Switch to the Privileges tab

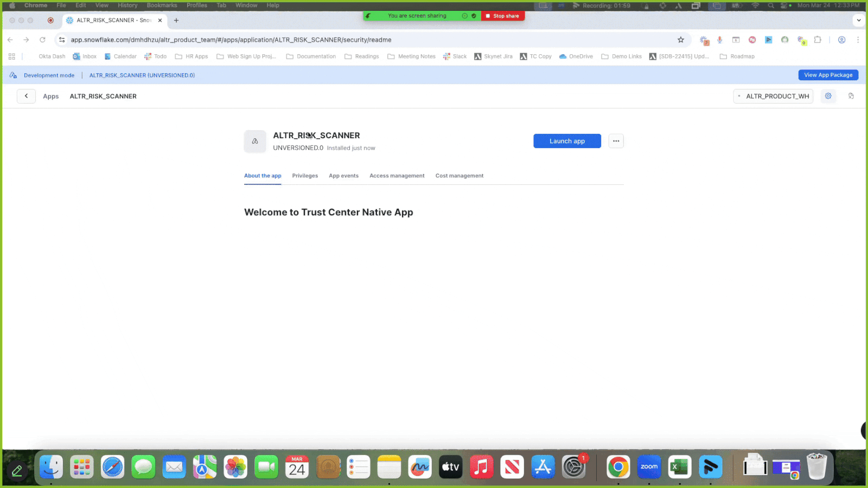(305, 176)
